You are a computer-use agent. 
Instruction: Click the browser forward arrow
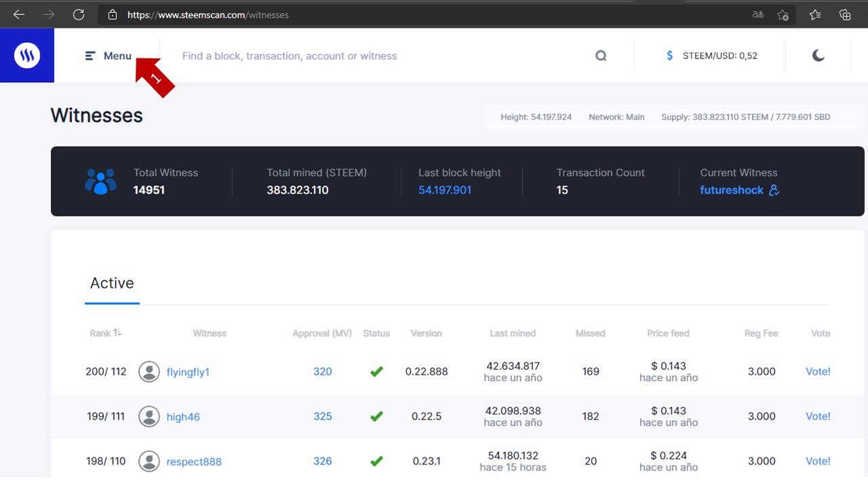49,14
